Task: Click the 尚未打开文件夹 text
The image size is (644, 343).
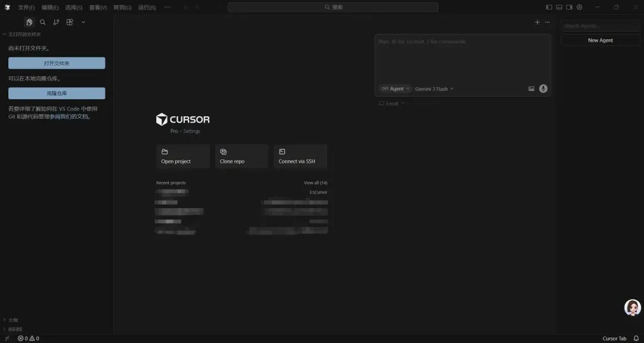Action: pyautogui.click(x=29, y=48)
